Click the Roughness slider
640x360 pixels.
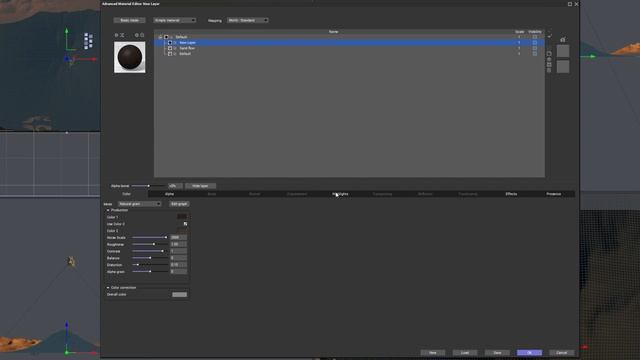click(x=150, y=244)
